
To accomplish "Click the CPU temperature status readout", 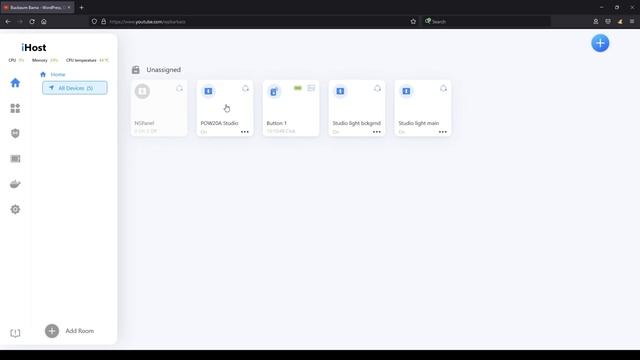I will coord(87,60).
